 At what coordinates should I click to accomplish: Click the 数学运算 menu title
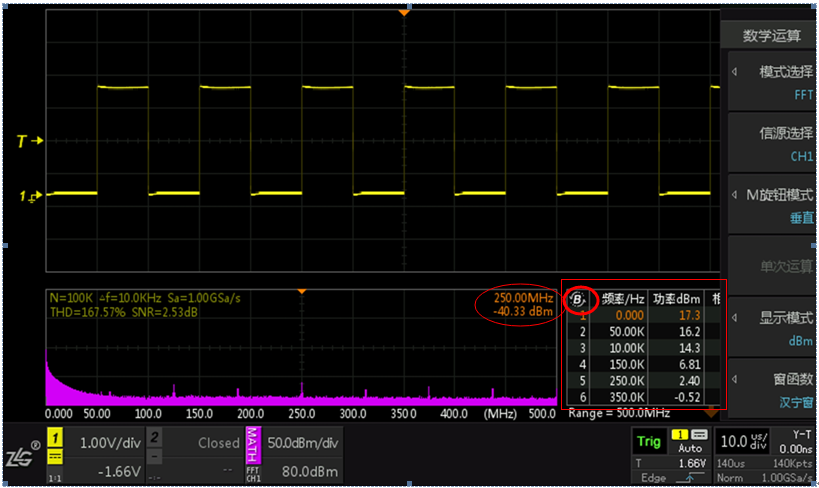771,36
